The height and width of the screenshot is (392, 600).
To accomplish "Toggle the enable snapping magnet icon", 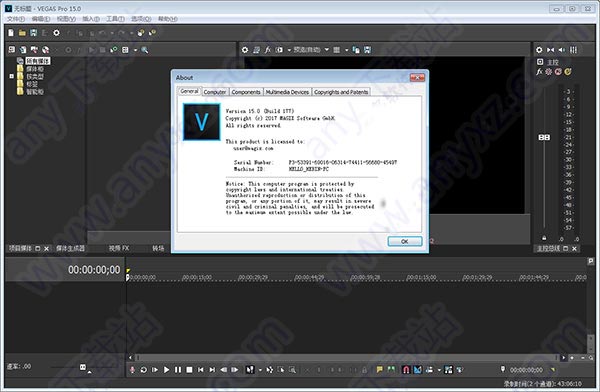I will pos(406,369).
